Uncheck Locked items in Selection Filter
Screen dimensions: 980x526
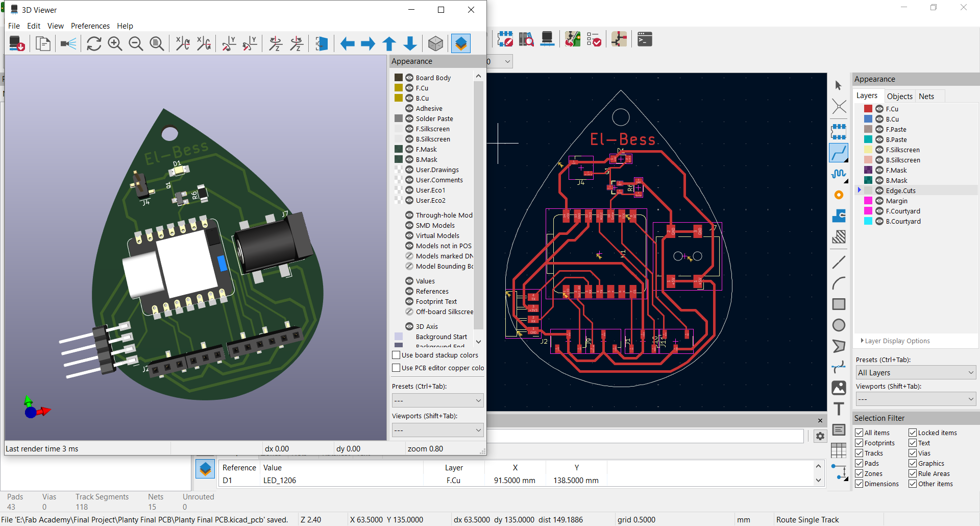pyautogui.click(x=913, y=433)
